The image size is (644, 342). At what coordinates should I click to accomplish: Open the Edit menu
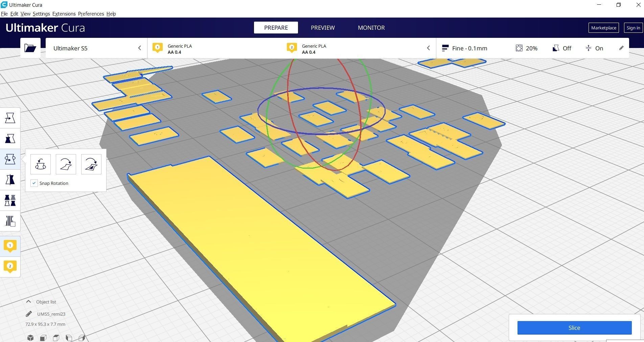point(14,14)
